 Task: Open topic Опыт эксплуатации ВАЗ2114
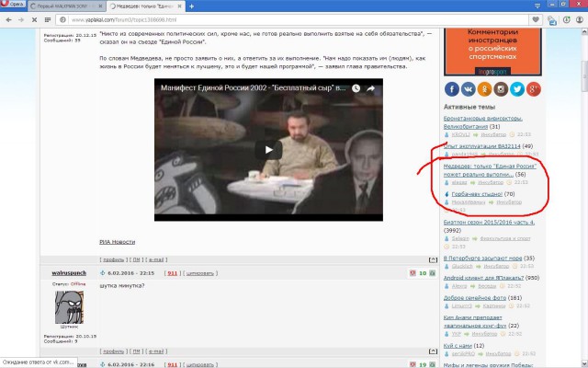coord(481,146)
